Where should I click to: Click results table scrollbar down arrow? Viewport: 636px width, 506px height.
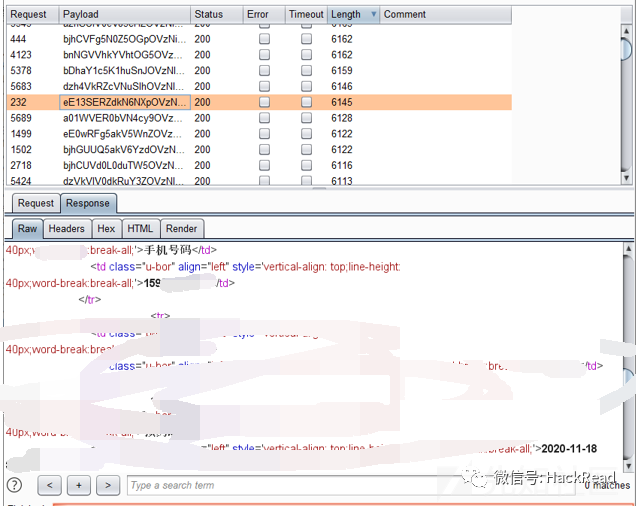(627, 178)
